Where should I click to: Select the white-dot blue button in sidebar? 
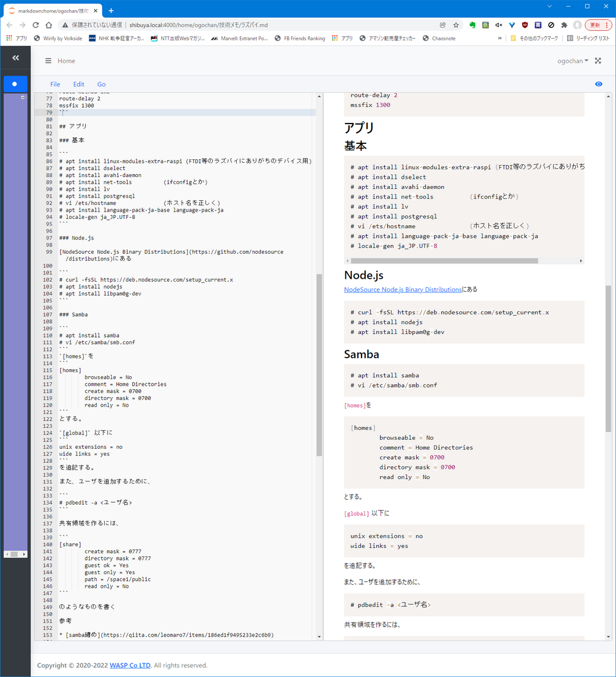[x=15, y=84]
